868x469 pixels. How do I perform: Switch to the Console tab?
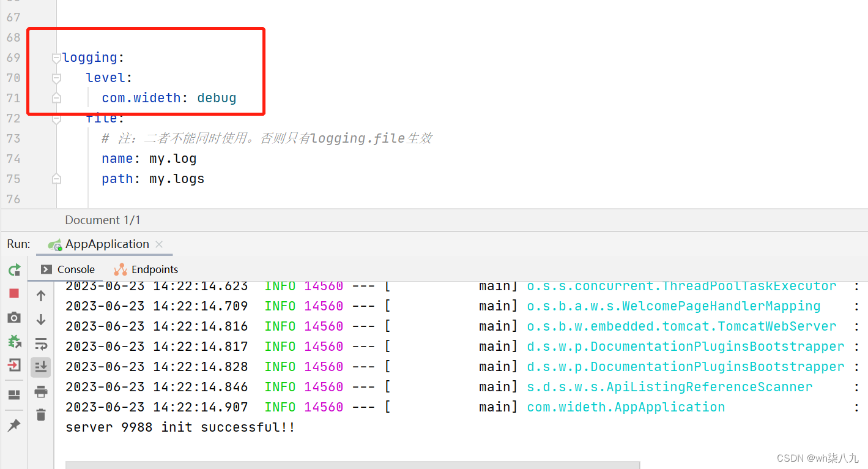click(68, 269)
